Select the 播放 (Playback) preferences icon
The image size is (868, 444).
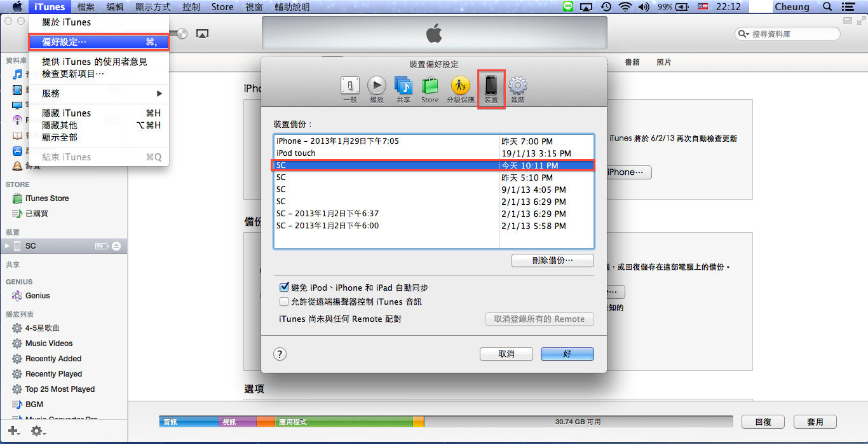377,89
